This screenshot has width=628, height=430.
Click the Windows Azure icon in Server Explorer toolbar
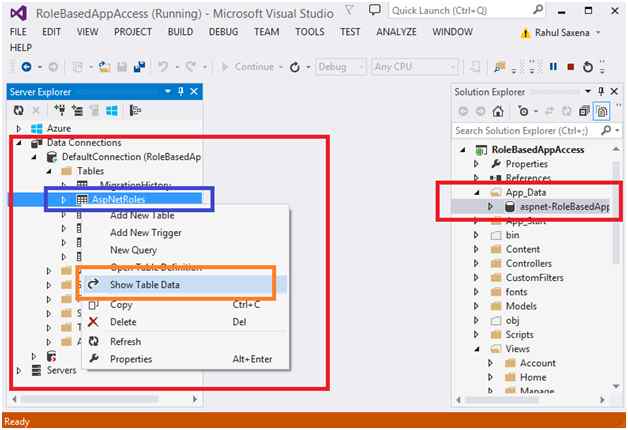pyautogui.click(x=112, y=111)
